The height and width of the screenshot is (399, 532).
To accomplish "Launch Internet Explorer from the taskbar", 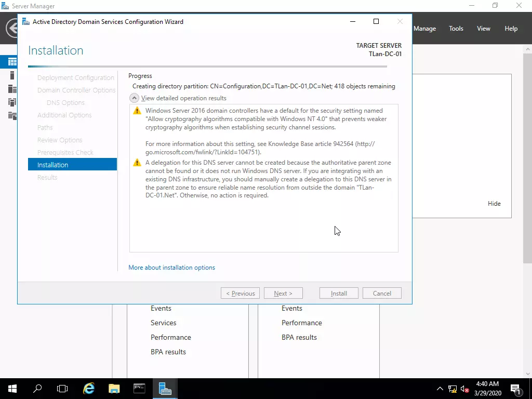I will (88, 389).
